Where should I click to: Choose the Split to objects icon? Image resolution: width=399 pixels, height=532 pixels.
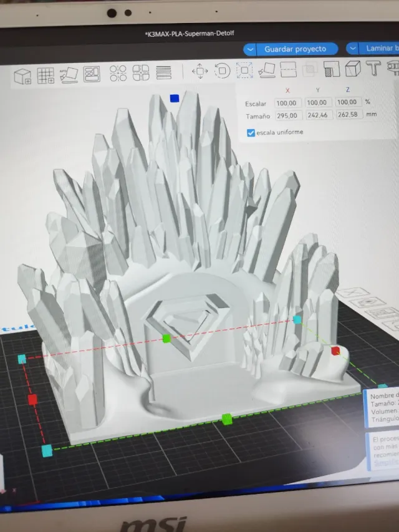coord(118,73)
